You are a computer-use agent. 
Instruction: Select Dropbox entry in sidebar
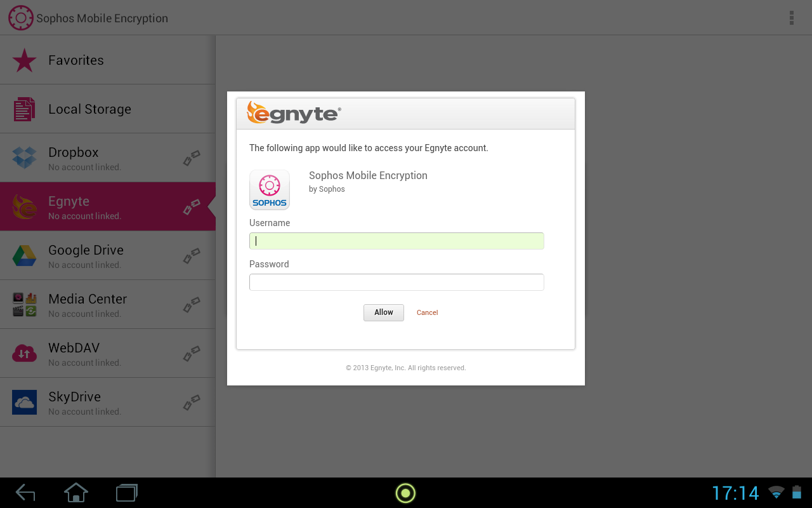coord(108,158)
